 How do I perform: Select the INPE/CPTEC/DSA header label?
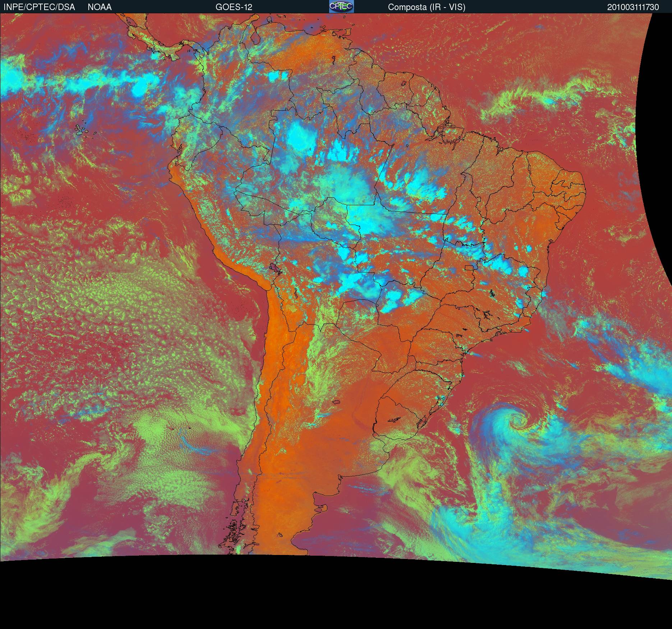point(39,7)
